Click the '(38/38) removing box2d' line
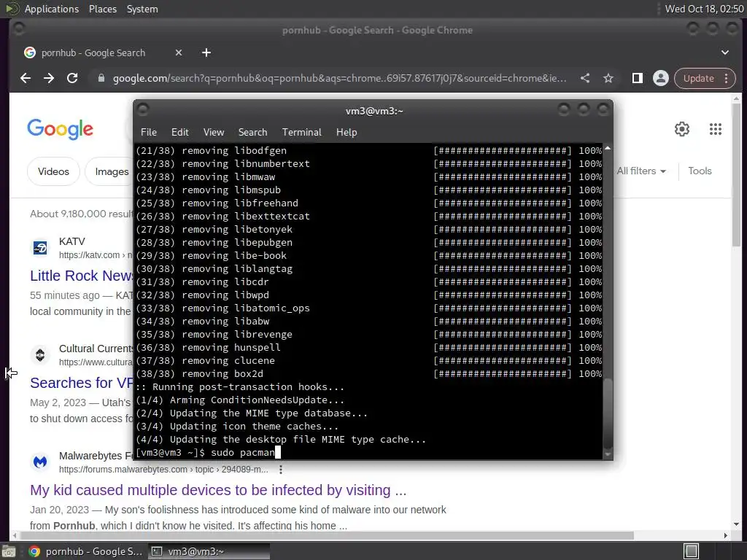The width and height of the screenshot is (747, 560). pyautogui.click(x=368, y=374)
